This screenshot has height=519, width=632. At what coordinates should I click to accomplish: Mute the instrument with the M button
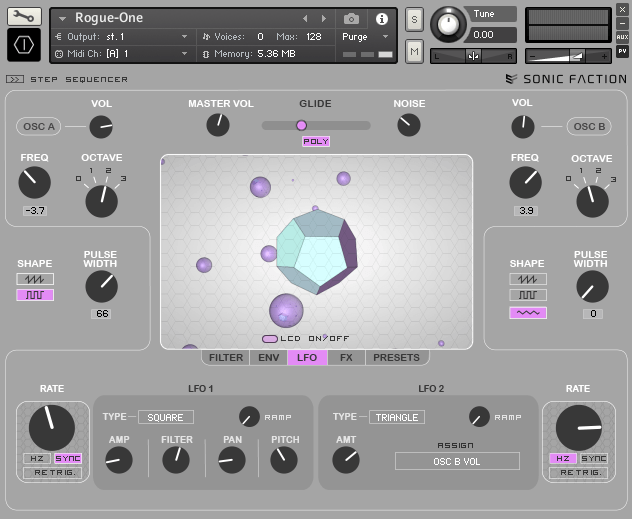coord(414,50)
